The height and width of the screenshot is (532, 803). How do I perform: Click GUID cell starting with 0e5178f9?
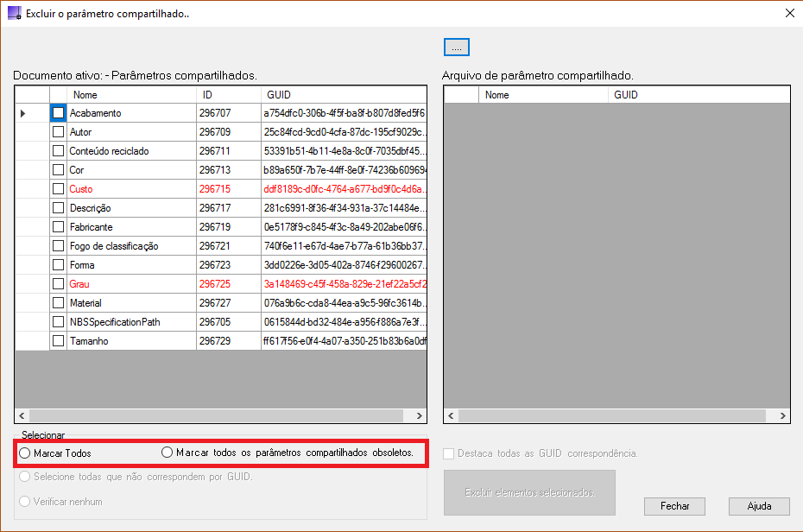344,226
